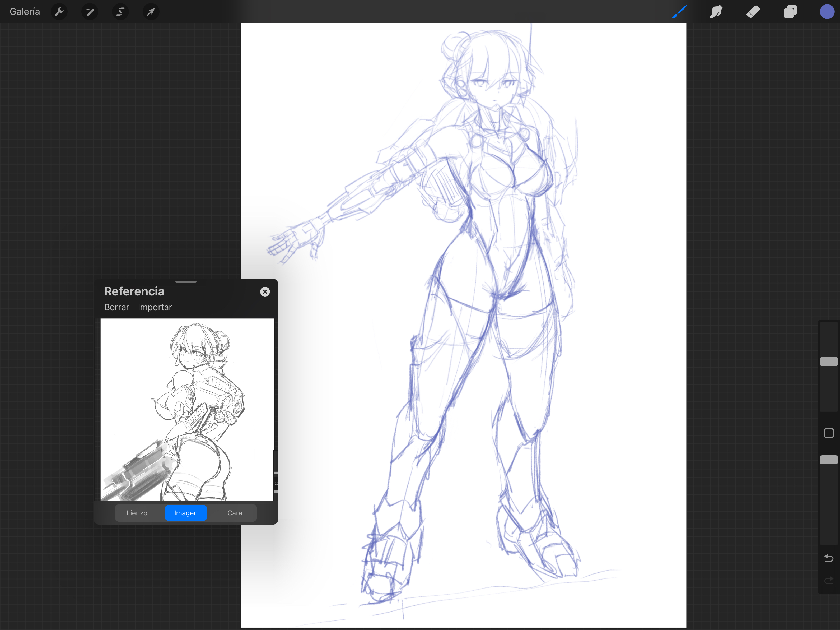Click the reference image thumbnail

187,410
